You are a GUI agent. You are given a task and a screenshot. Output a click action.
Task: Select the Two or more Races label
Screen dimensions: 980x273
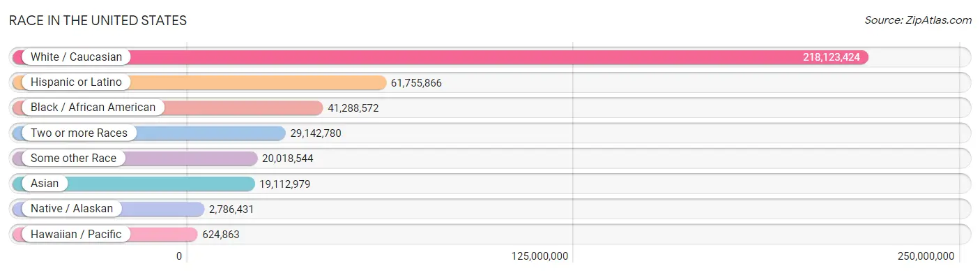[x=79, y=133]
